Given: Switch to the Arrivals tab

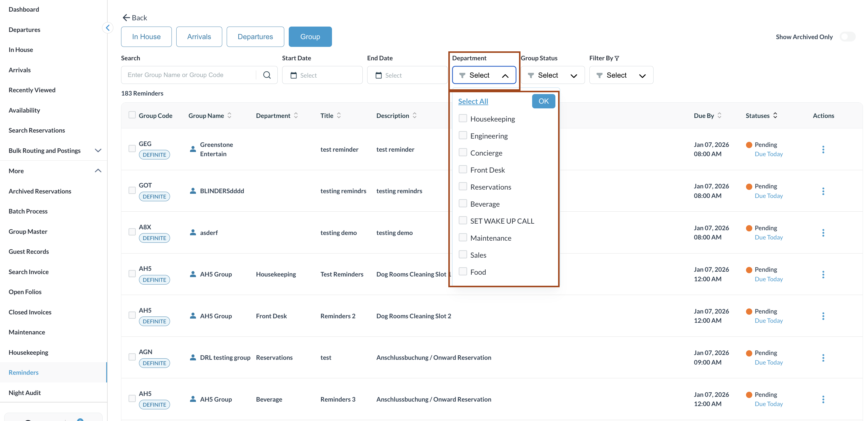Looking at the screenshot, I should click(x=199, y=37).
